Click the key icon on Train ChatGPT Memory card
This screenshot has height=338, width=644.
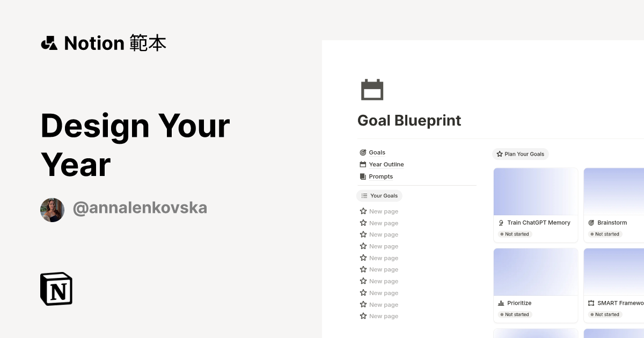pos(500,223)
